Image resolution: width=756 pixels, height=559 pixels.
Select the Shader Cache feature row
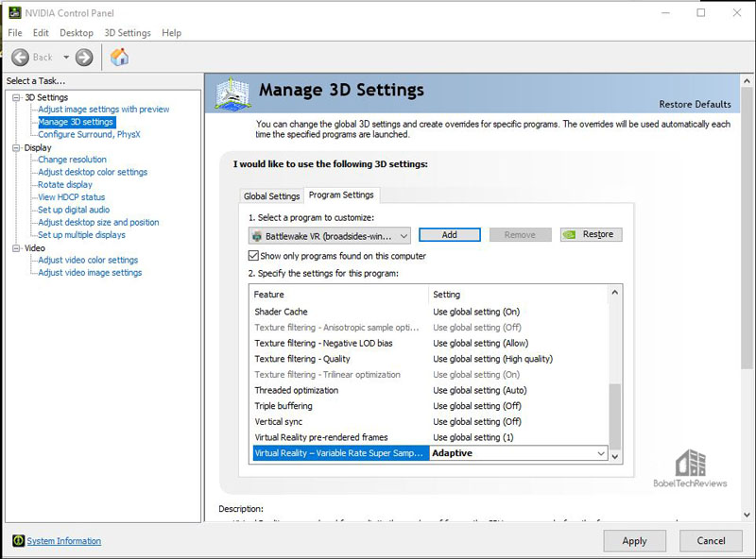point(430,312)
